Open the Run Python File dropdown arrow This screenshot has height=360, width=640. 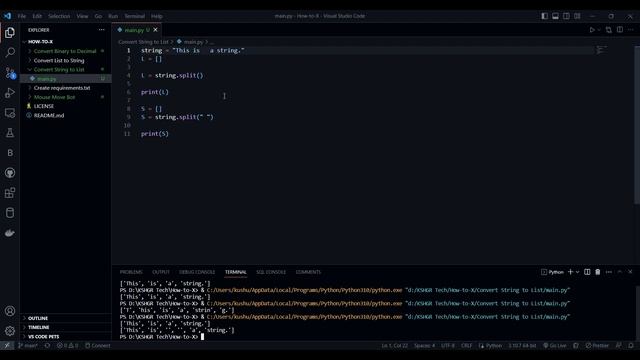pyautogui.click(x=599, y=30)
